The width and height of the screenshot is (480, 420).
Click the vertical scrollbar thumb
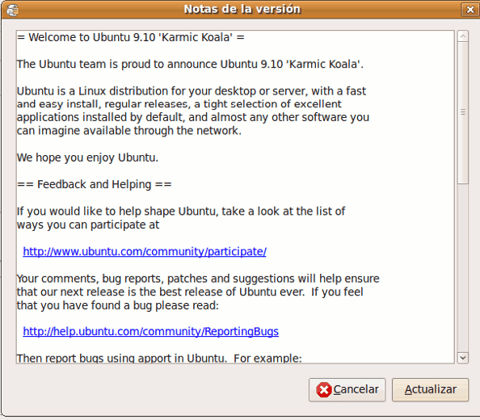click(463, 112)
